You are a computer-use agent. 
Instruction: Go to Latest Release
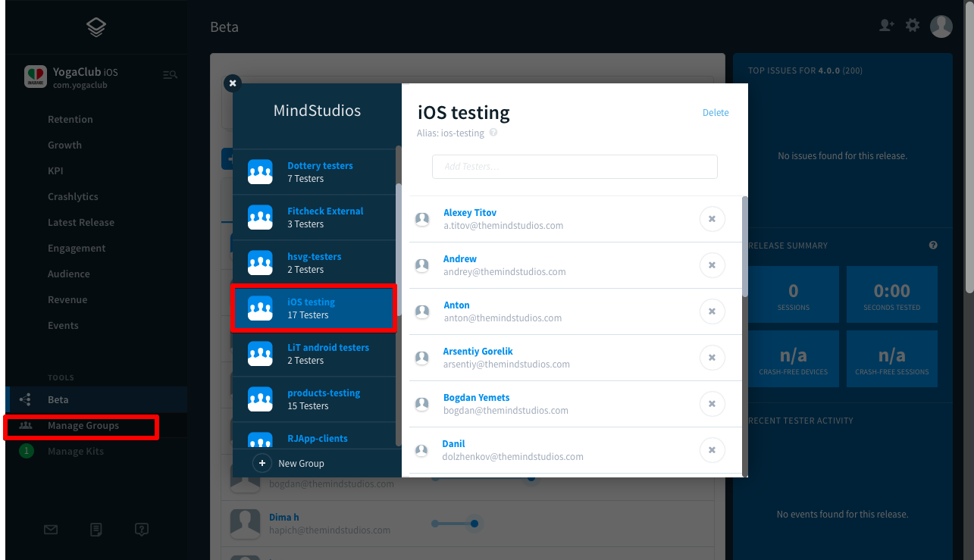click(x=81, y=222)
